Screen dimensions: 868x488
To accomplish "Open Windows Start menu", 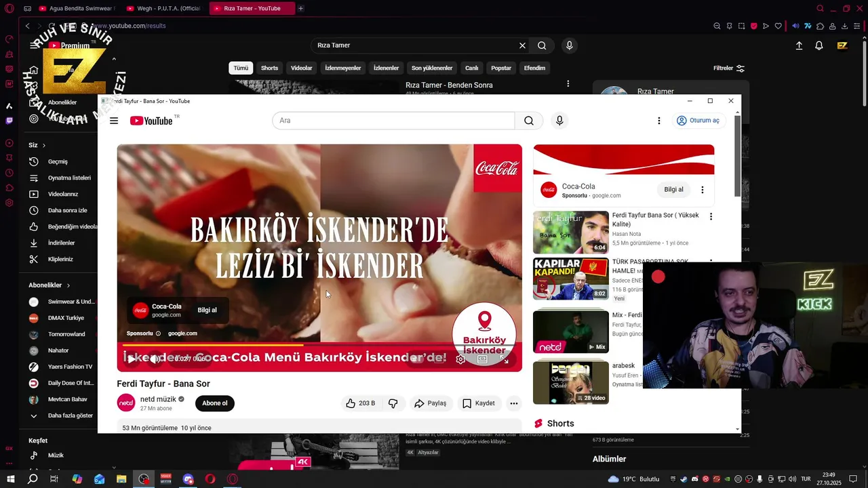I will (x=11, y=479).
